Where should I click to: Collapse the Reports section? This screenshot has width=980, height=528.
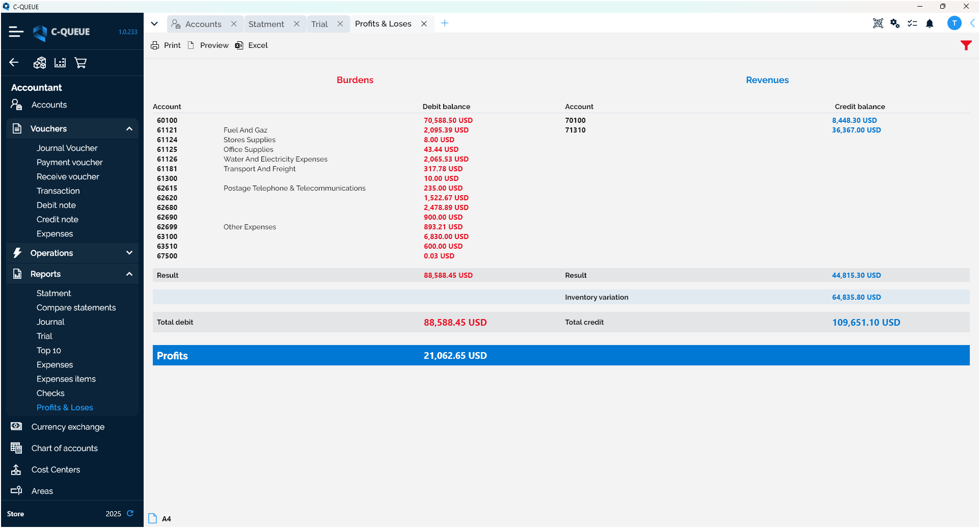pyautogui.click(x=129, y=274)
